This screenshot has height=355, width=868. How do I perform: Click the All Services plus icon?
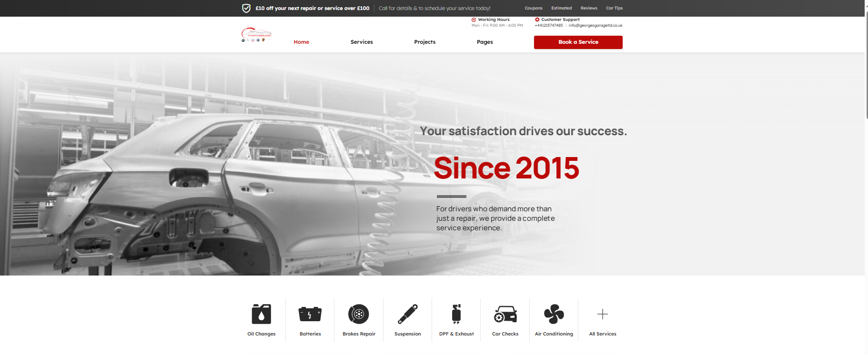pyautogui.click(x=603, y=314)
